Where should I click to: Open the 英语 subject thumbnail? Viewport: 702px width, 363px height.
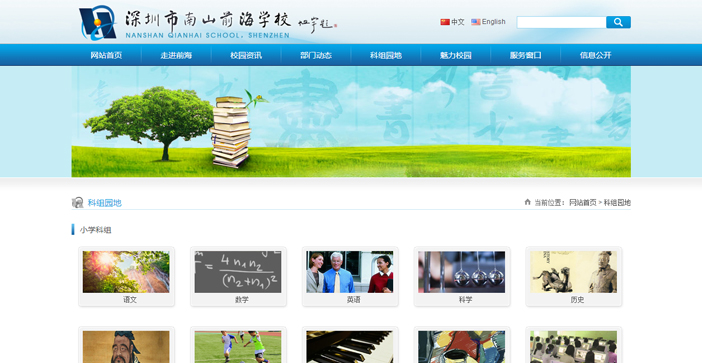(350, 272)
